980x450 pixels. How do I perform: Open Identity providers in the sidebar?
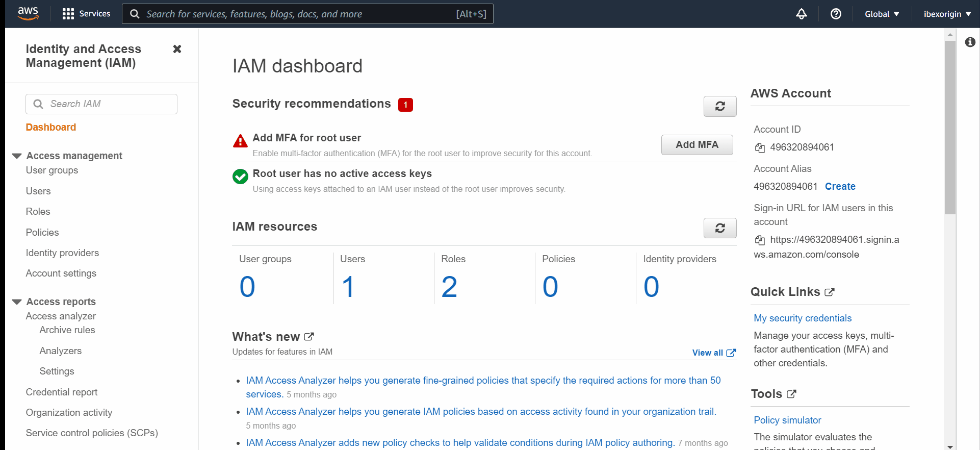point(62,253)
